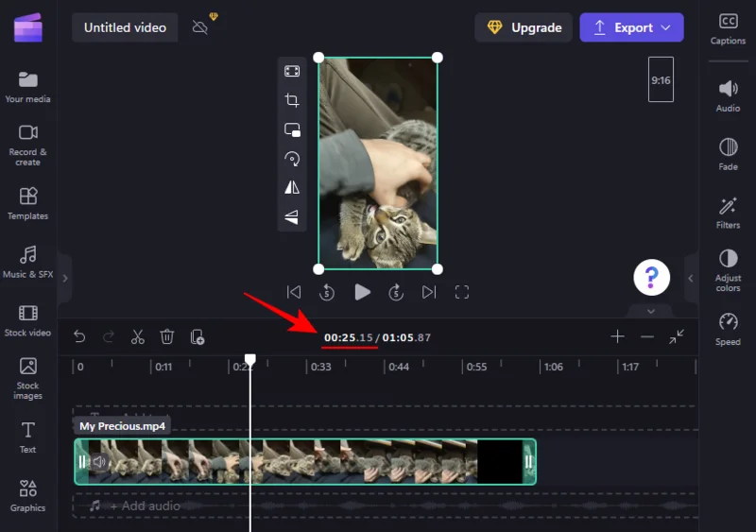Click the bottom-right resize handle of preview
756x532 pixels.
click(x=438, y=269)
